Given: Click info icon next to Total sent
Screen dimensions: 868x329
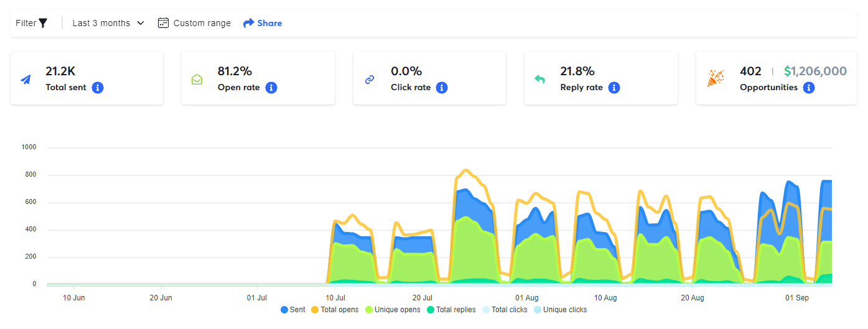Looking at the screenshot, I should pyautogui.click(x=98, y=88).
